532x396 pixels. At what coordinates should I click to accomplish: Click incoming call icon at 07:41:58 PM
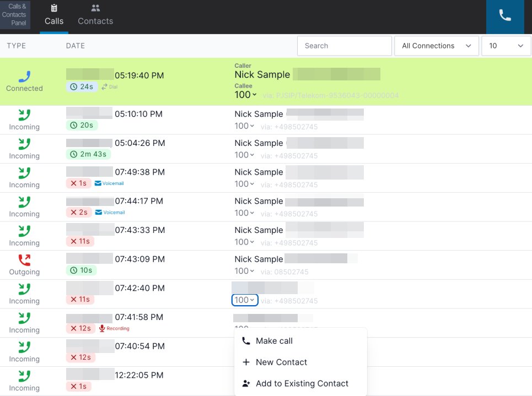pos(24,318)
